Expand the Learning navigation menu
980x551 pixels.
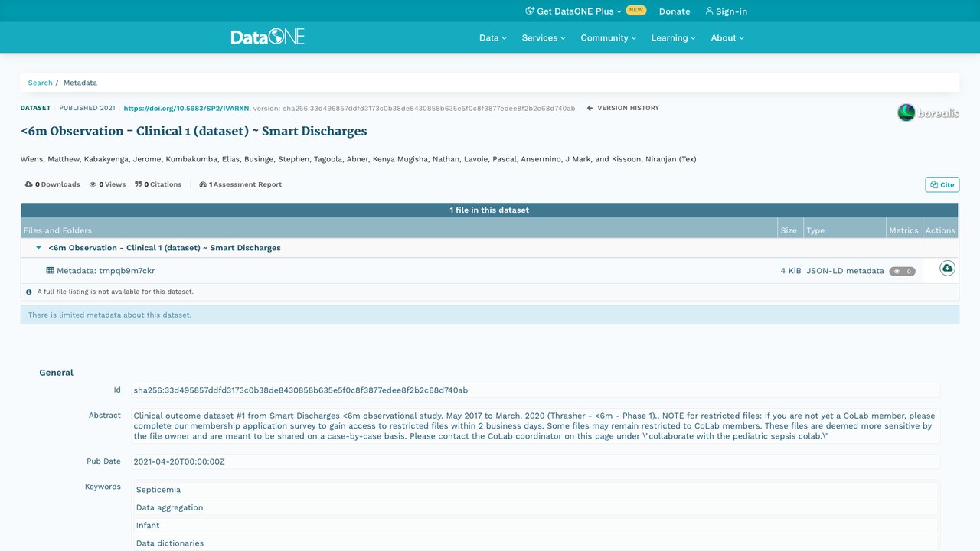click(674, 37)
